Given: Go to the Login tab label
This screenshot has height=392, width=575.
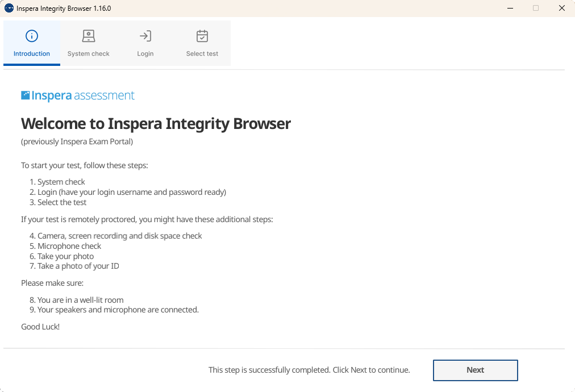Looking at the screenshot, I should (x=145, y=53).
